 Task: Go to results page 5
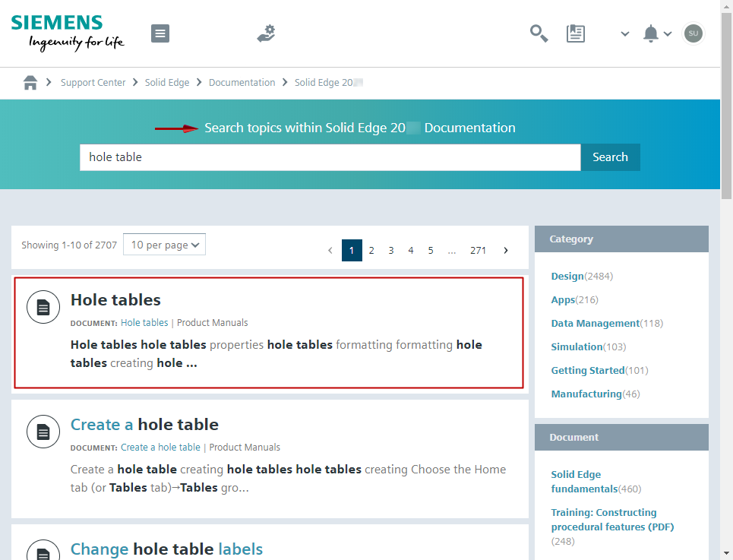[x=431, y=251]
